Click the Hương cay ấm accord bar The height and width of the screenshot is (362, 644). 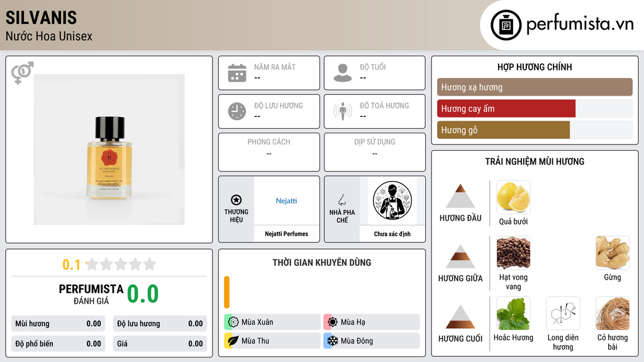point(506,109)
